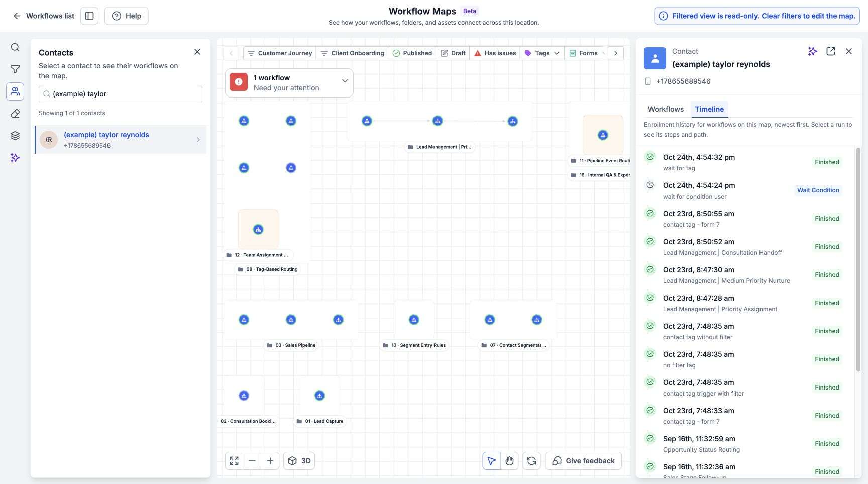Open the Oct 24th 4:54:24 pm Wait Condition run
The image size is (868, 484).
(x=744, y=190)
